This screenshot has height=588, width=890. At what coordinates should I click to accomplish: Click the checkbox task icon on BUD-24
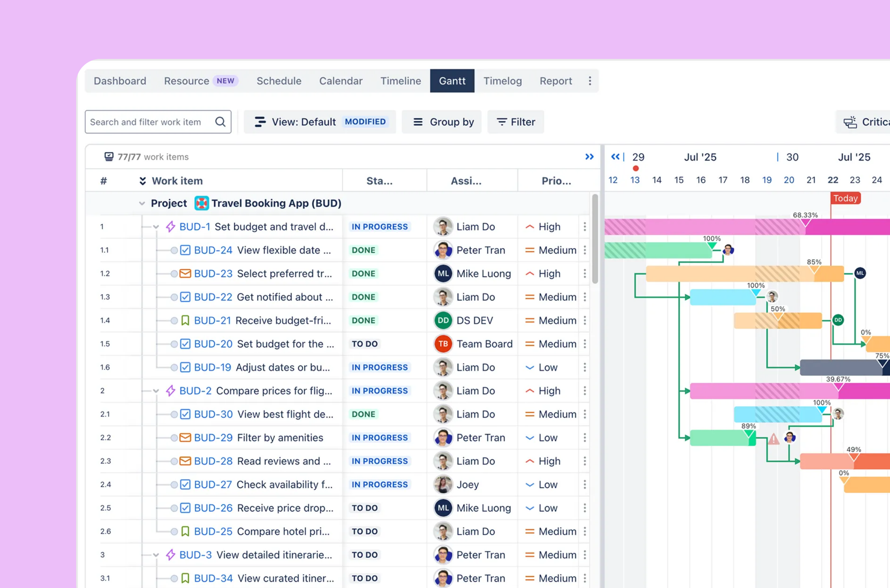coord(184,250)
